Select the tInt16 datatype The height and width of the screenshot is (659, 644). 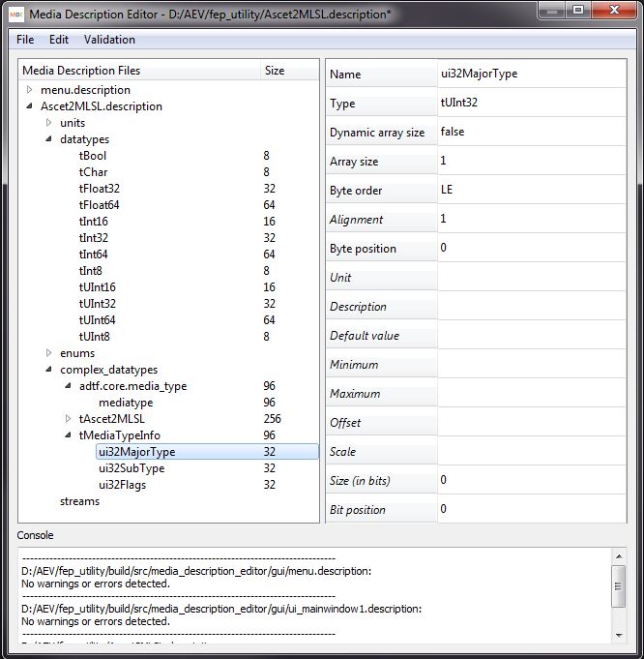click(x=93, y=221)
